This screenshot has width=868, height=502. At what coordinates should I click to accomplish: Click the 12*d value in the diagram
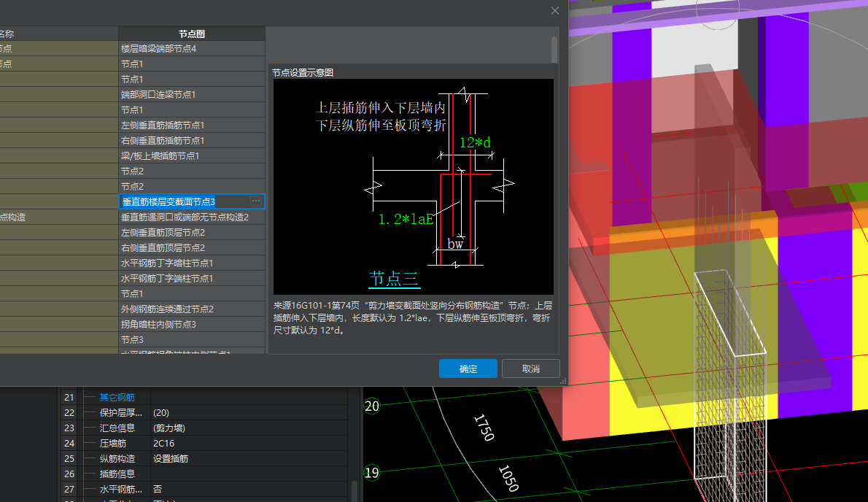pyautogui.click(x=475, y=143)
